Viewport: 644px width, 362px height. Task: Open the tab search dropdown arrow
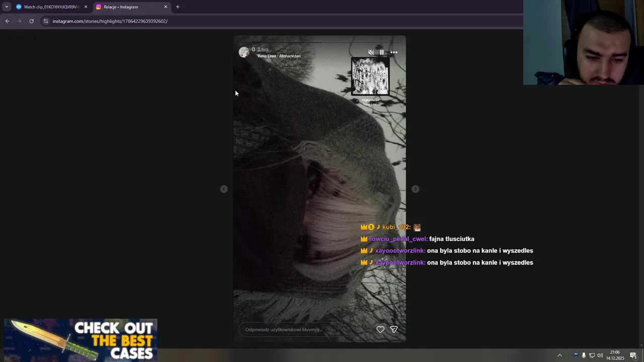tap(7, 7)
